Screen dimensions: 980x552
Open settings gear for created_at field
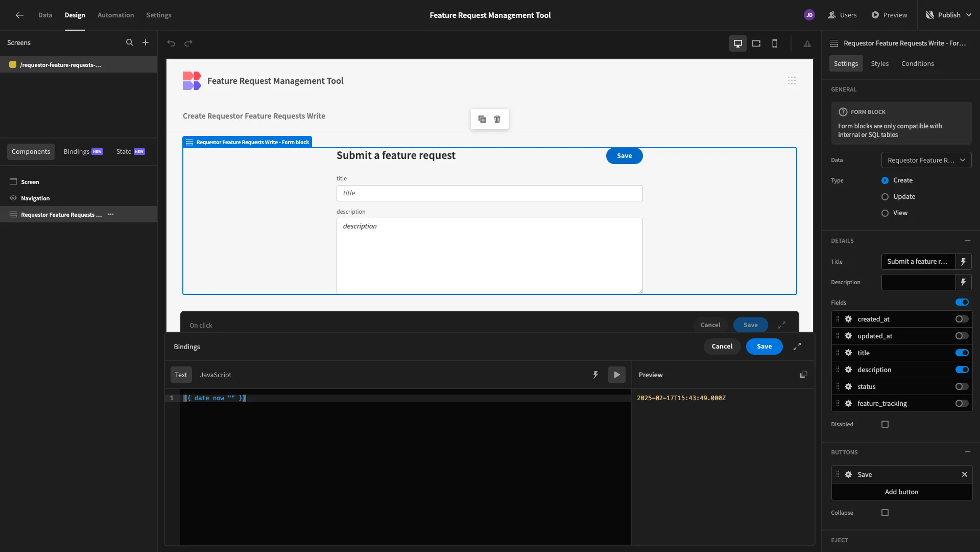(848, 319)
